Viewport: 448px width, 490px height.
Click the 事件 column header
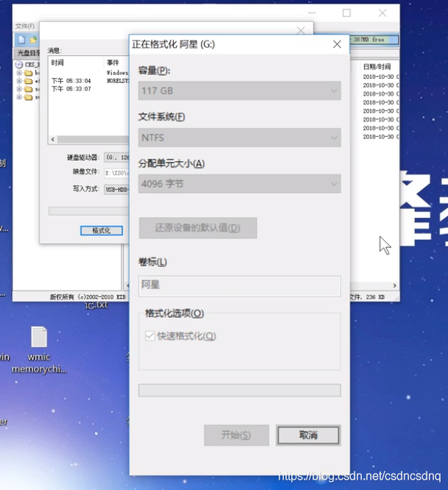[113, 63]
